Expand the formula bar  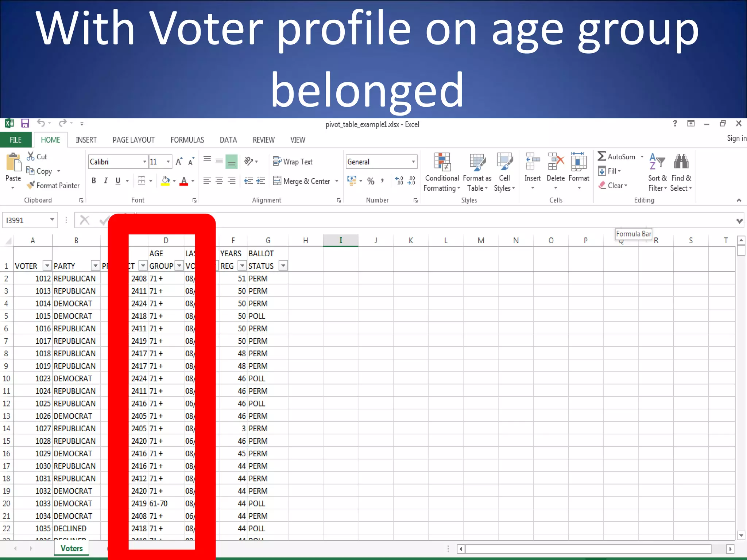(739, 221)
